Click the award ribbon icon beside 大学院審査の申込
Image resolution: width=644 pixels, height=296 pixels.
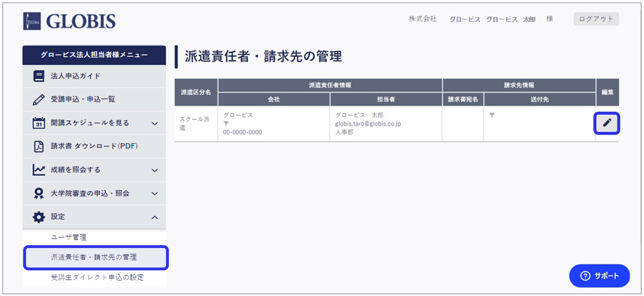pos(39,193)
